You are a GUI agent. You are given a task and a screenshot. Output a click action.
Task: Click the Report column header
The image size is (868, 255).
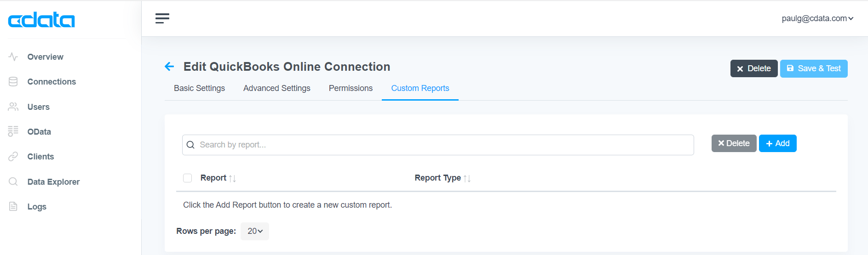[x=213, y=178]
